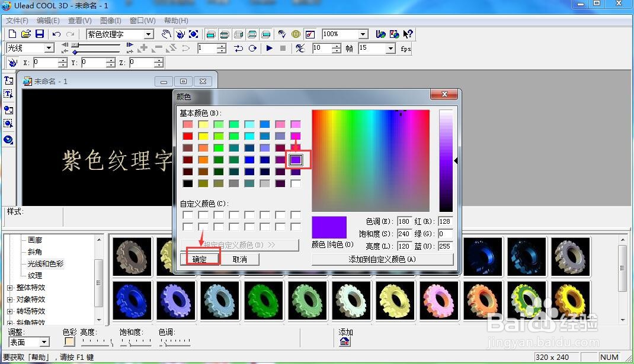Open the fps value dropdown
This screenshot has height=364, width=634.
tap(390, 49)
